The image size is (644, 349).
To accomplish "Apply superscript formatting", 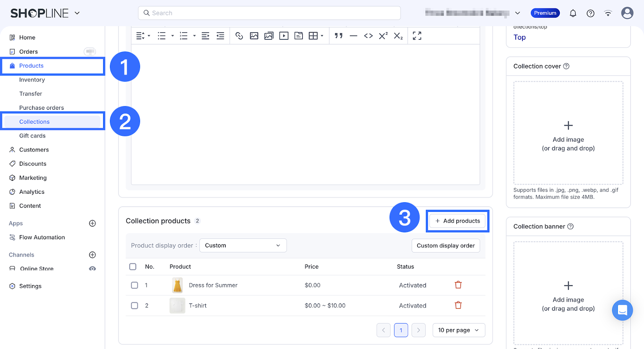I will (x=383, y=36).
